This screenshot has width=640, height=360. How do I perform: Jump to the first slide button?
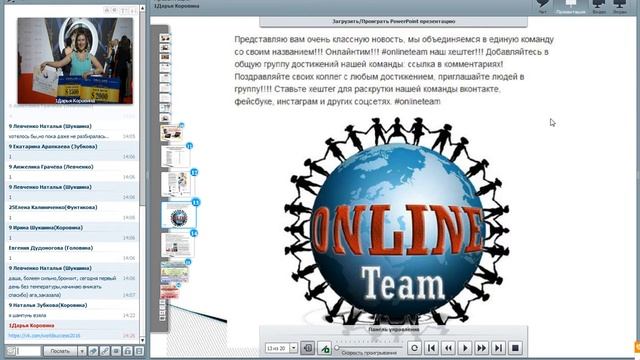(x=431, y=348)
